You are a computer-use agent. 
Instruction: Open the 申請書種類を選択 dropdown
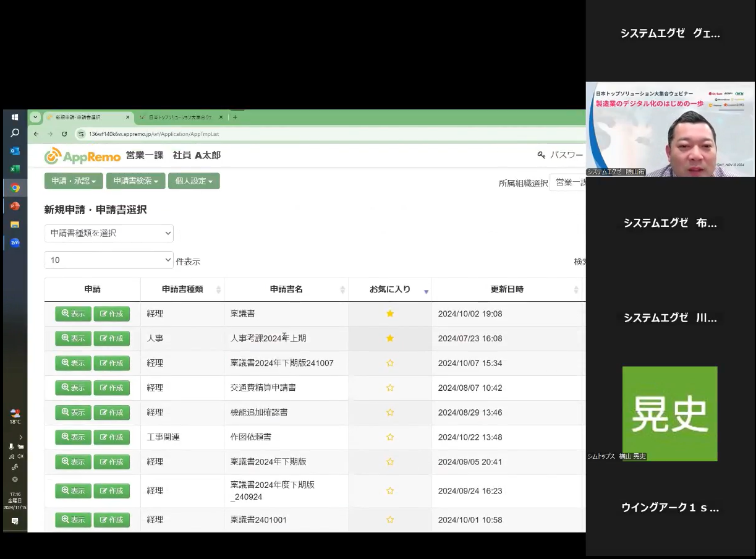click(109, 233)
